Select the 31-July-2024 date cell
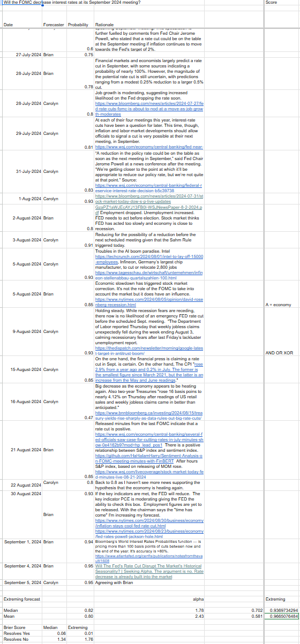 22,171
